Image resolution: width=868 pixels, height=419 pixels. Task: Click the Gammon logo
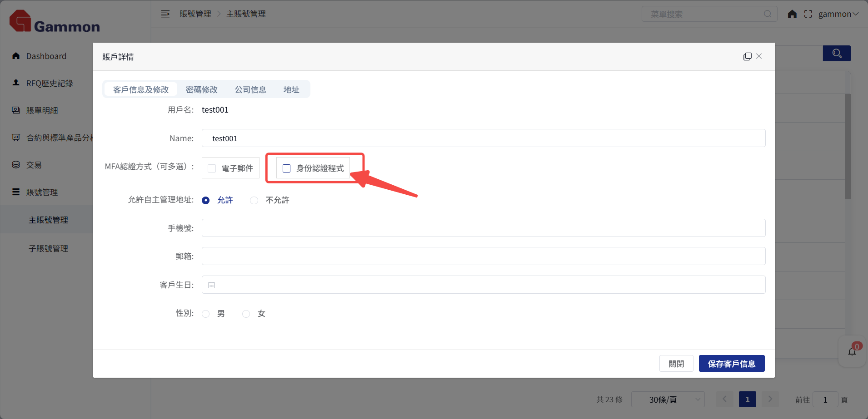click(x=55, y=22)
